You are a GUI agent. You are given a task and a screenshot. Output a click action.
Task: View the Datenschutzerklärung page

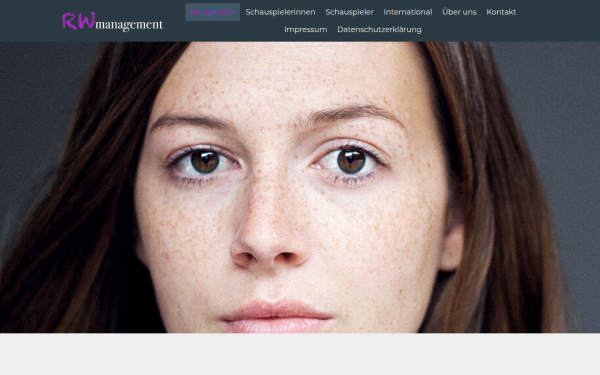click(x=379, y=29)
